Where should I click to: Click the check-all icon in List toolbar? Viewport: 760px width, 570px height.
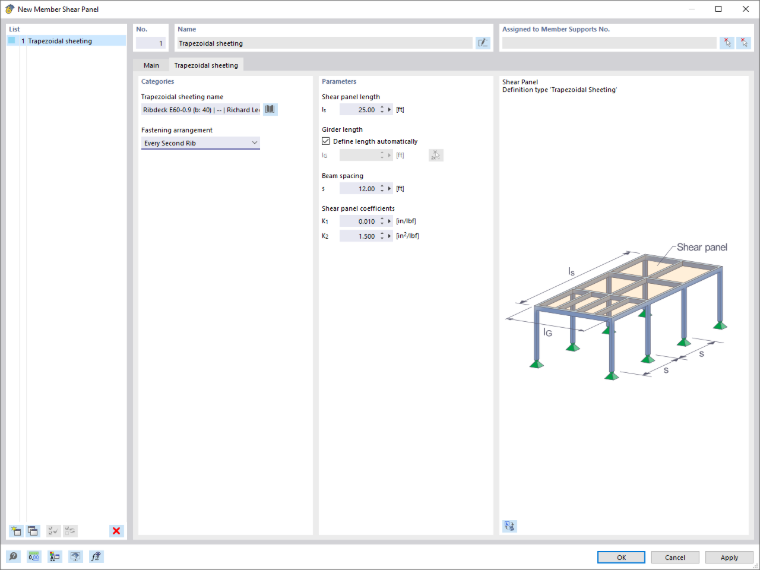click(x=53, y=531)
